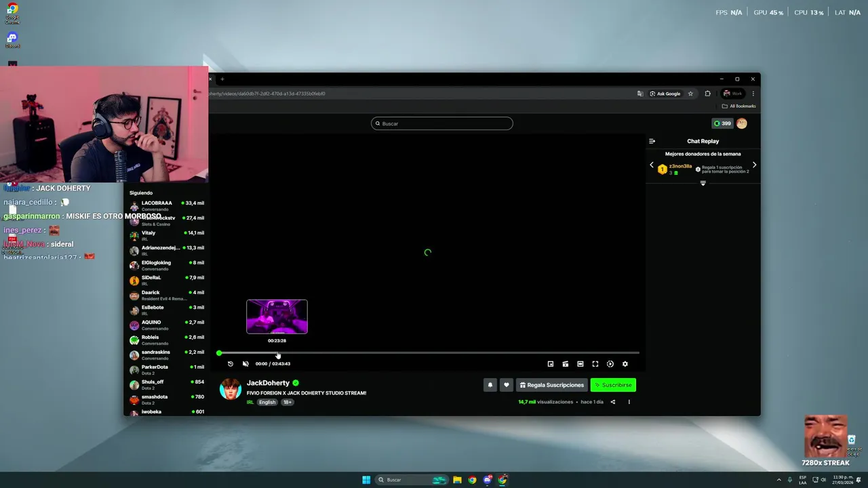The image size is (868, 488).
Task: Toggle notifications bell for JackDoherty
Action: point(490,385)
